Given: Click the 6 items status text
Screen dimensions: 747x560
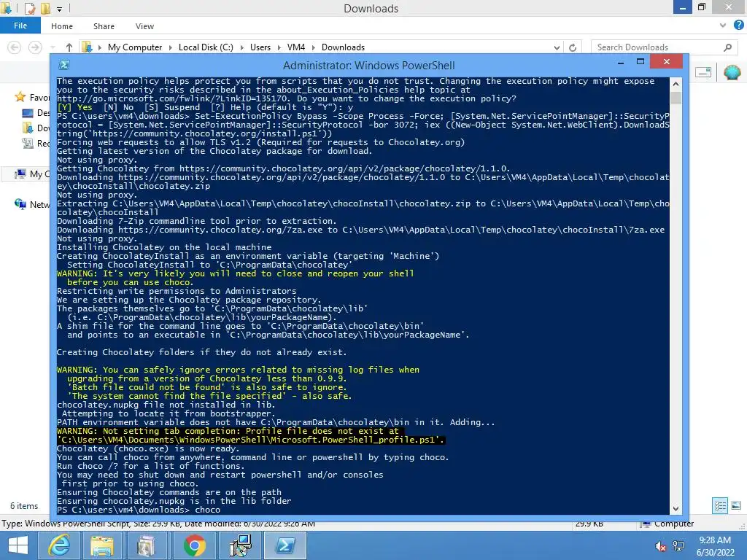Looking at the screenshot, I should pyautogui.click(x=24, y=506).
